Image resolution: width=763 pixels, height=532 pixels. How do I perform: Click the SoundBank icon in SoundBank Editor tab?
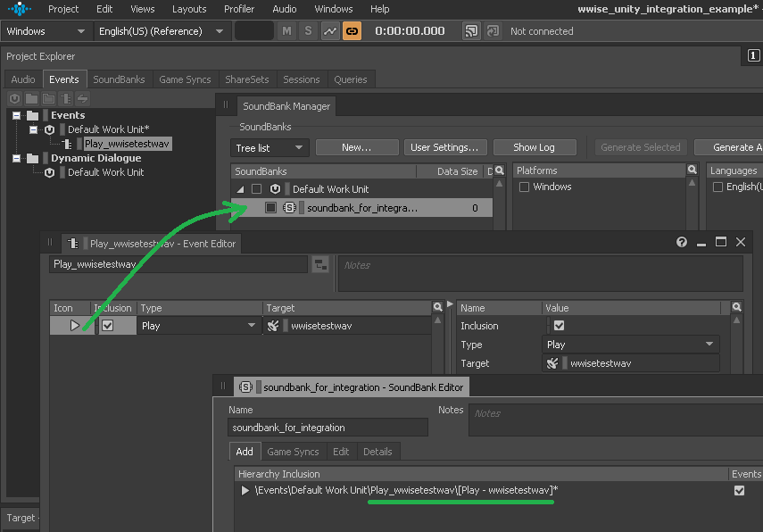(245, 387)
